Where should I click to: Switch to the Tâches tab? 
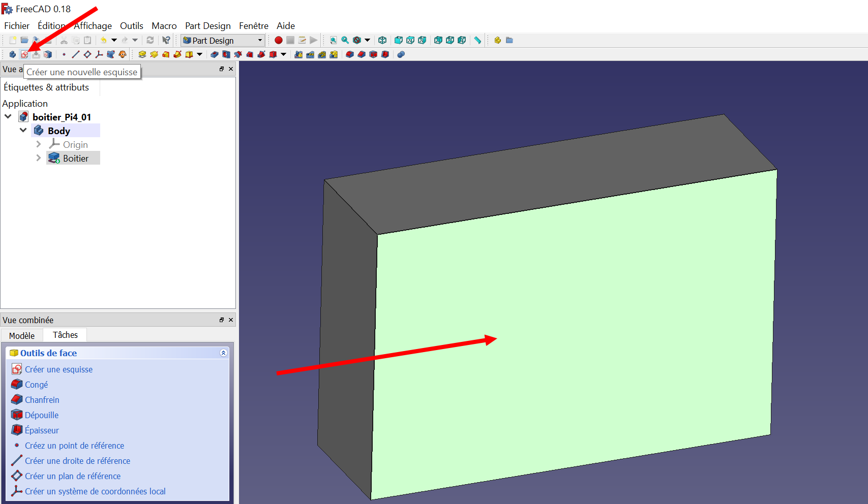pyautogui.click(x=65, y=335)
